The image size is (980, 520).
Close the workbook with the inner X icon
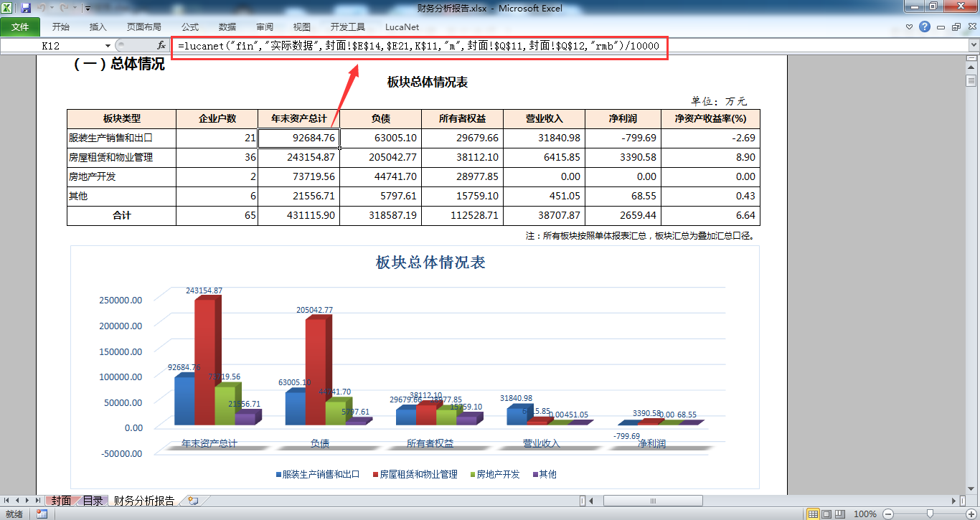(971, 27)
